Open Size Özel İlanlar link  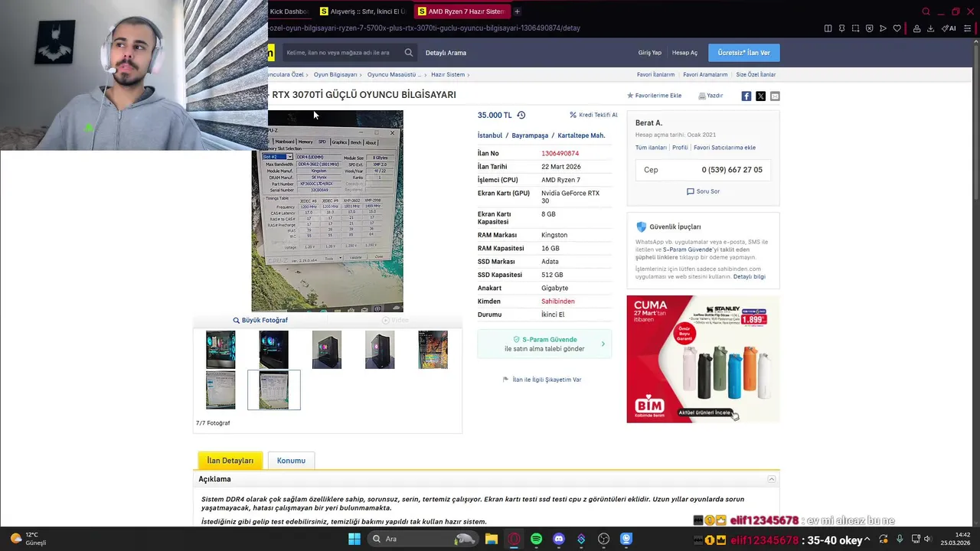[756, 75]
